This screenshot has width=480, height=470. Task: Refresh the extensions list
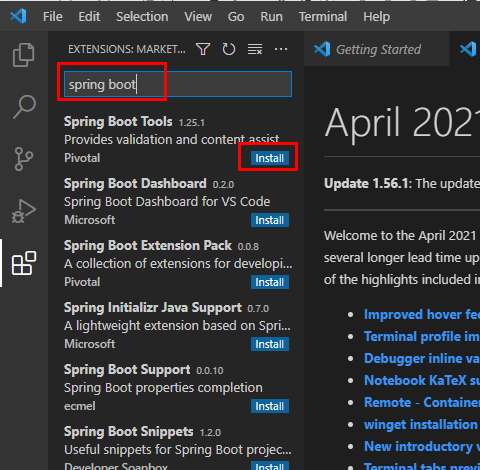point(229,49)
